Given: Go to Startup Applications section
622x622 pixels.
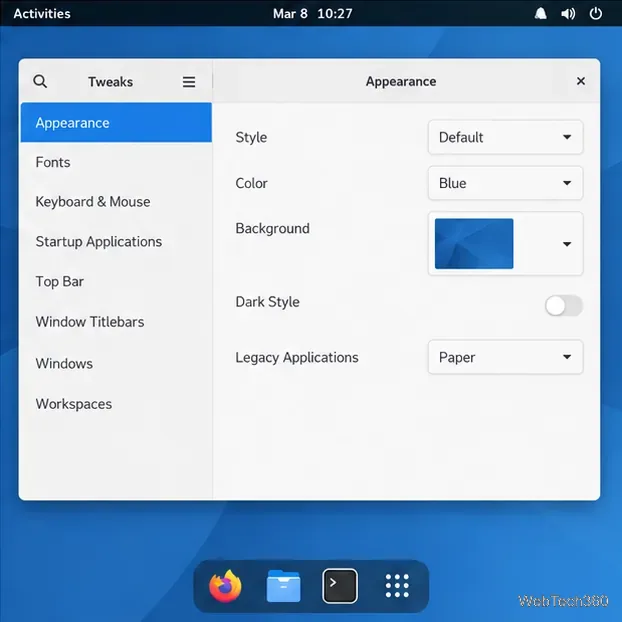Looking at the screenshot, I should tap(116, 242).
